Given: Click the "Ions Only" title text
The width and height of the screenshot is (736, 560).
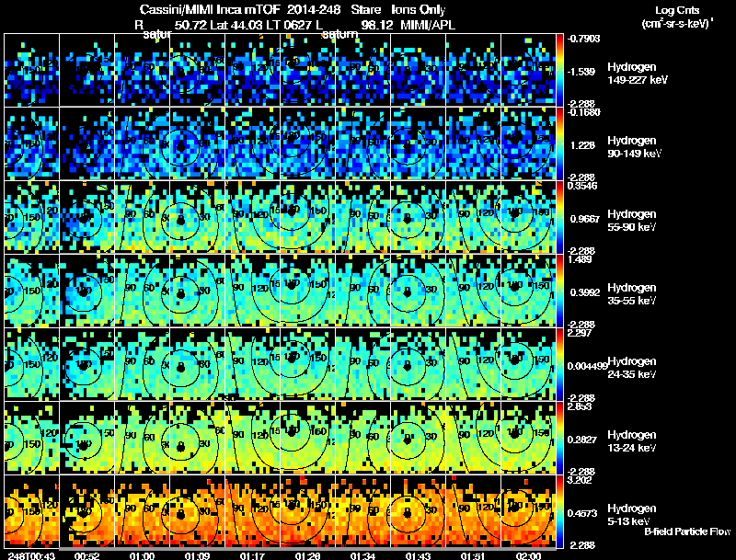Looking at the screenshot, I should pos(419,10).
